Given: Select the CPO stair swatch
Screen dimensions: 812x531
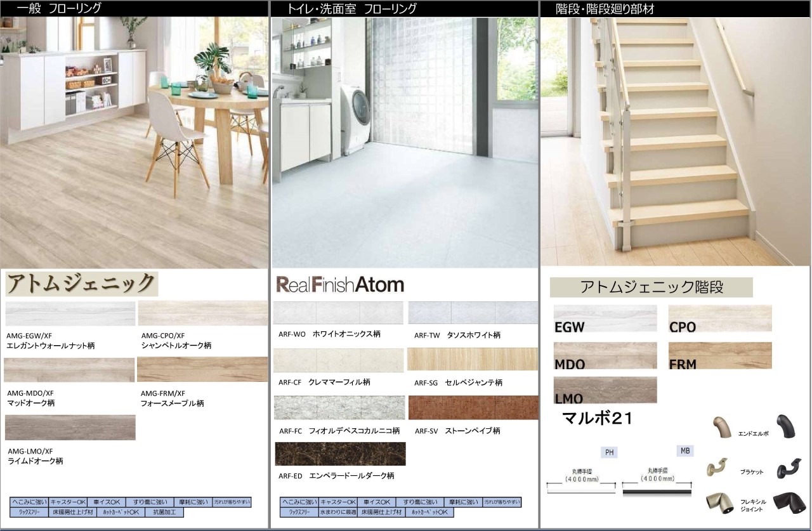Looking at the screenshot, I should pos(720,318).
